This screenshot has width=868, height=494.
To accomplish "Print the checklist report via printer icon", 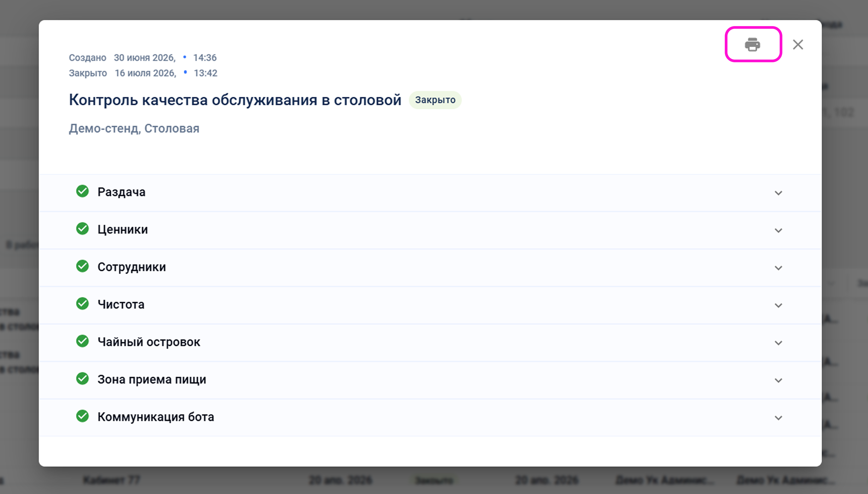I will coord(753,44).
